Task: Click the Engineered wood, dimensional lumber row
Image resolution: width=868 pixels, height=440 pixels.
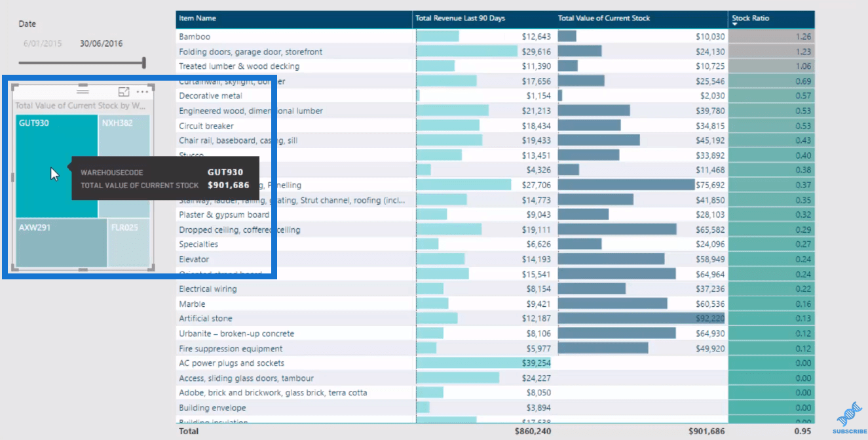Action: 495,111
